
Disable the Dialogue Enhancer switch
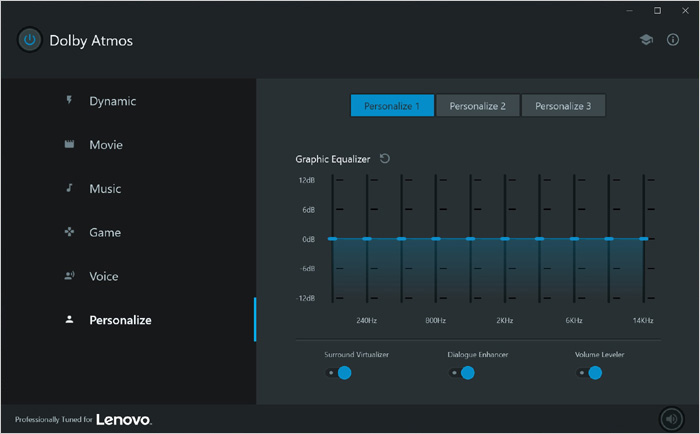point(462,372)
